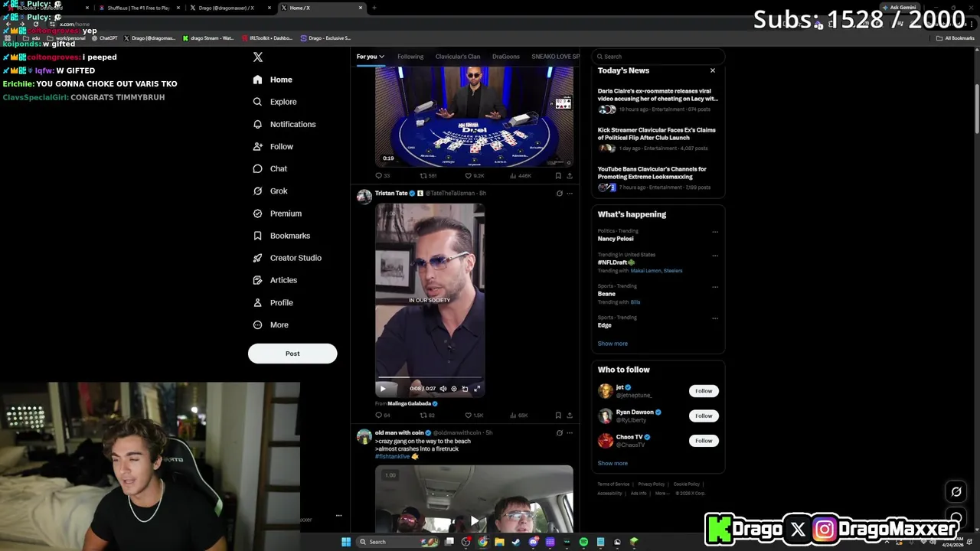Click the X search field
Viewport: 980px width, 551px height.
coord(658,57)
